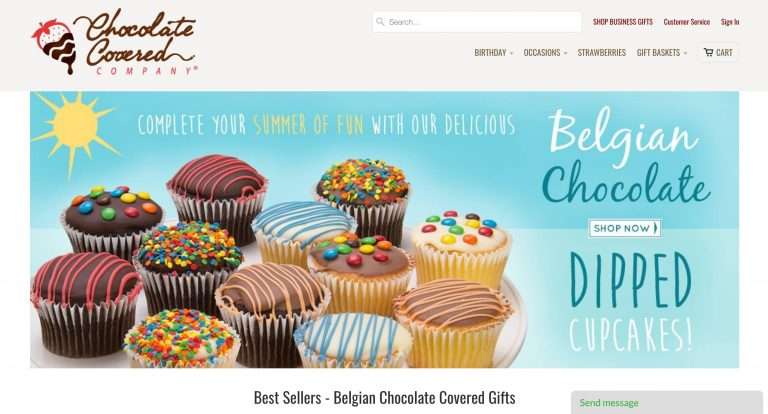Click the cupcakes banner image
The height and width of the screenshot is (414, 768).
(384, 229)
